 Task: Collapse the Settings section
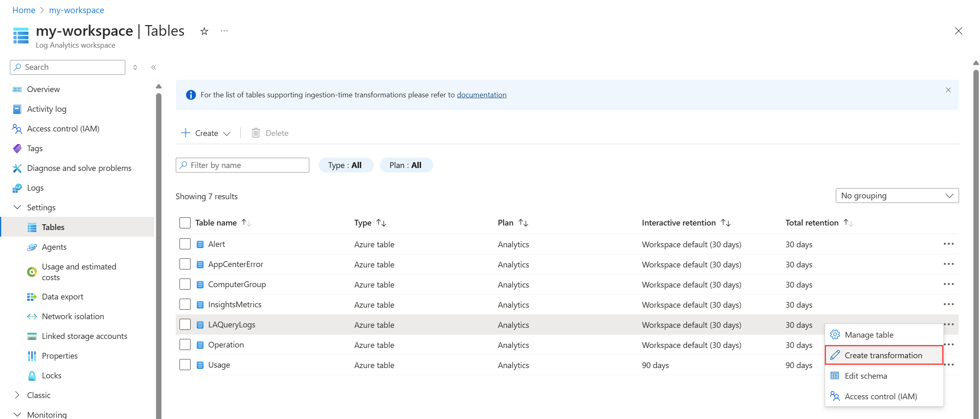17,207
